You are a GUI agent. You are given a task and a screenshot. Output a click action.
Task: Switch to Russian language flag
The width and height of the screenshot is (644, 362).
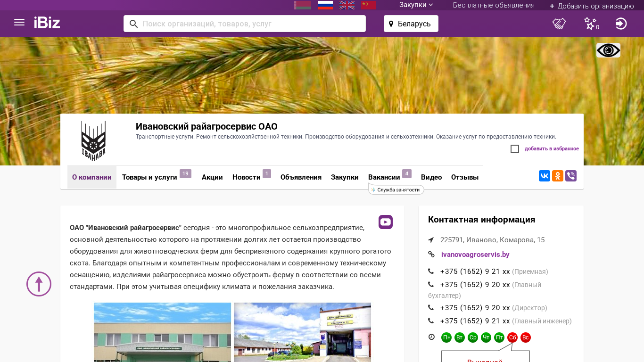325,5
